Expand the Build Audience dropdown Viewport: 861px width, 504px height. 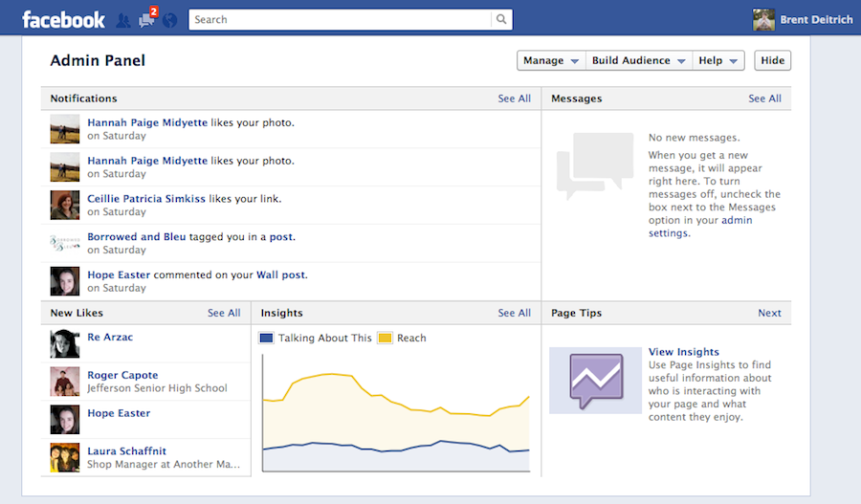(x=639, y=60)
